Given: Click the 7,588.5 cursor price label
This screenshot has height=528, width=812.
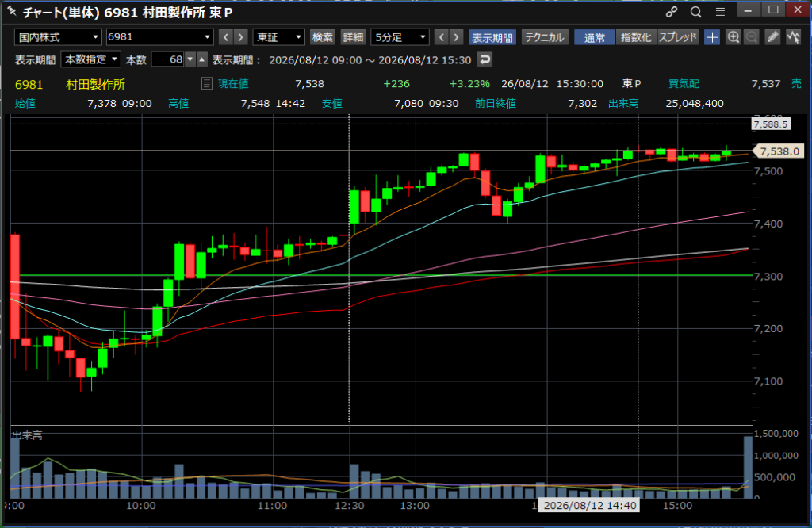Looking at the screenshot, I should coord(771,124).
